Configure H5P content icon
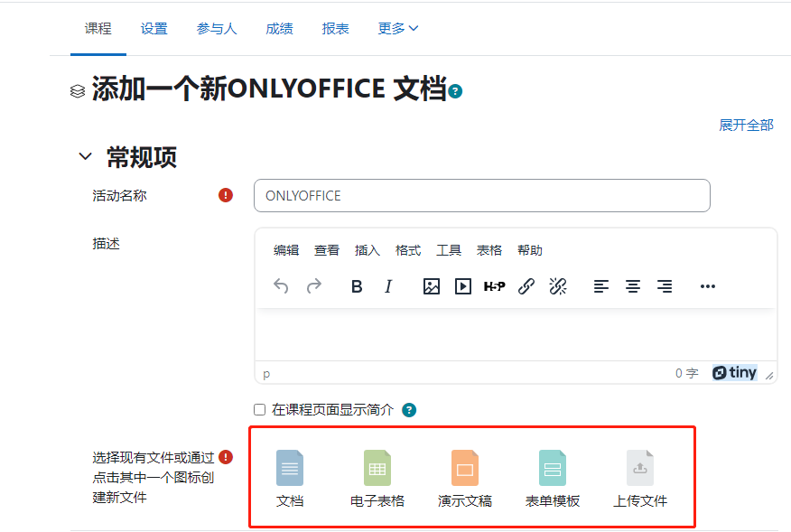 [x=495, y=286]
